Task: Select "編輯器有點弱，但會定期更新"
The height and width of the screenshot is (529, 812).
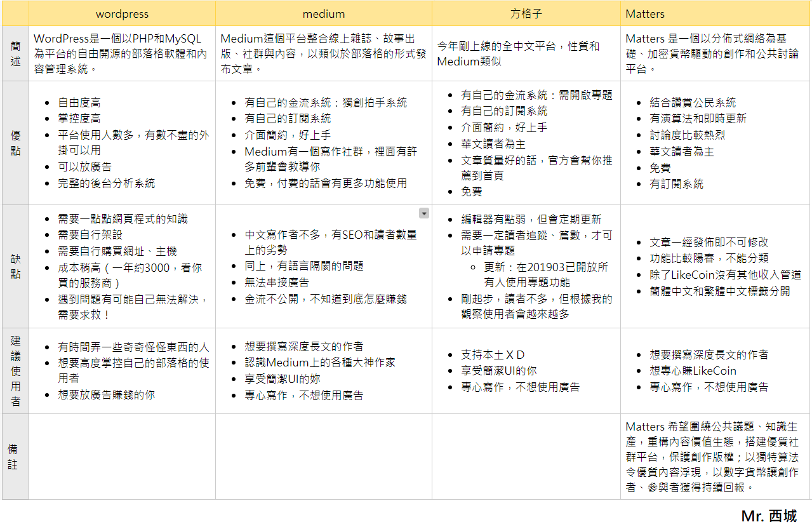Action: [531, 219]
